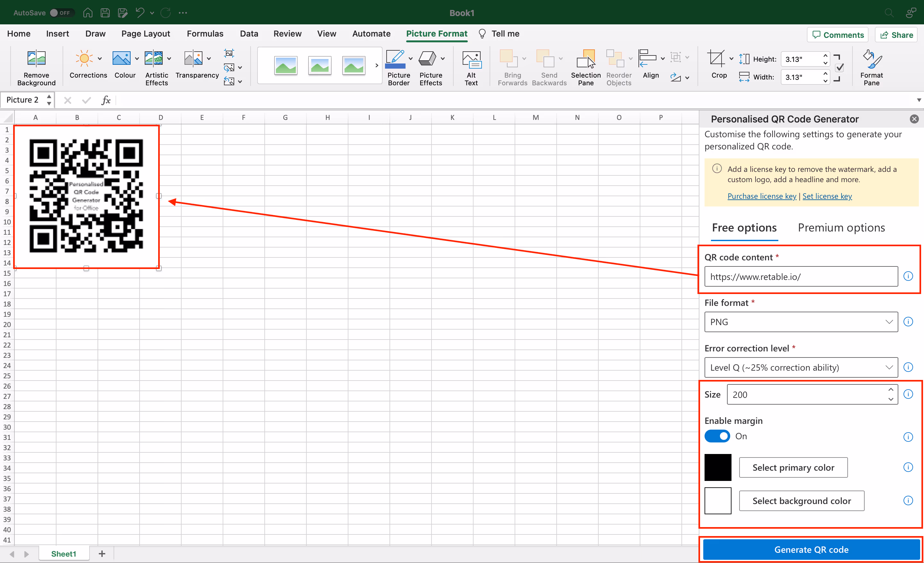
Task: Switch to the Formulas tab
Action: point(205,34)
